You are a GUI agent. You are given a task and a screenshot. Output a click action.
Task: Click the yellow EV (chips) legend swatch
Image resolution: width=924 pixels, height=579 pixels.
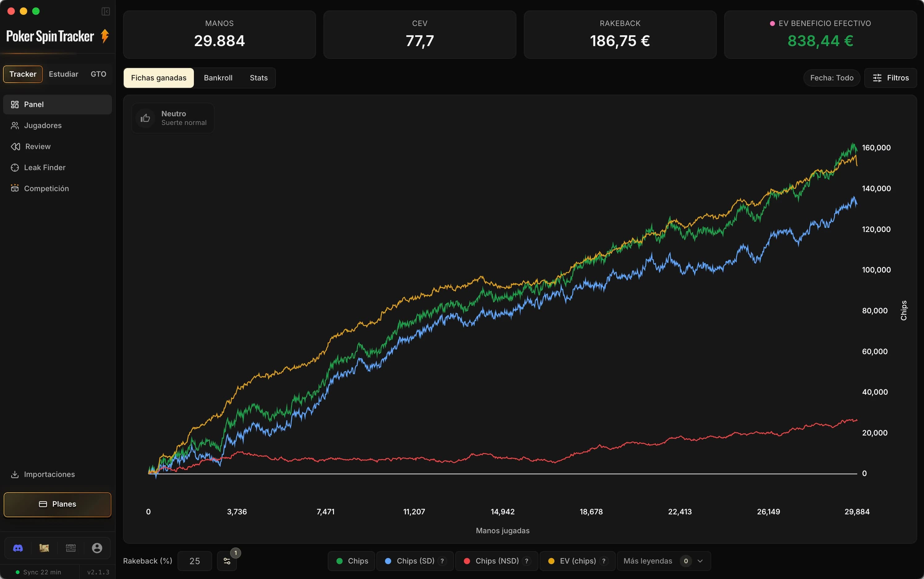coord(551,561)
